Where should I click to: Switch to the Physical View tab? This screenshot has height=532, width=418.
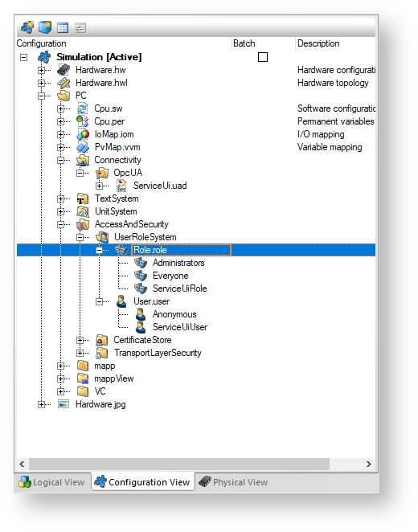point(233,482)
